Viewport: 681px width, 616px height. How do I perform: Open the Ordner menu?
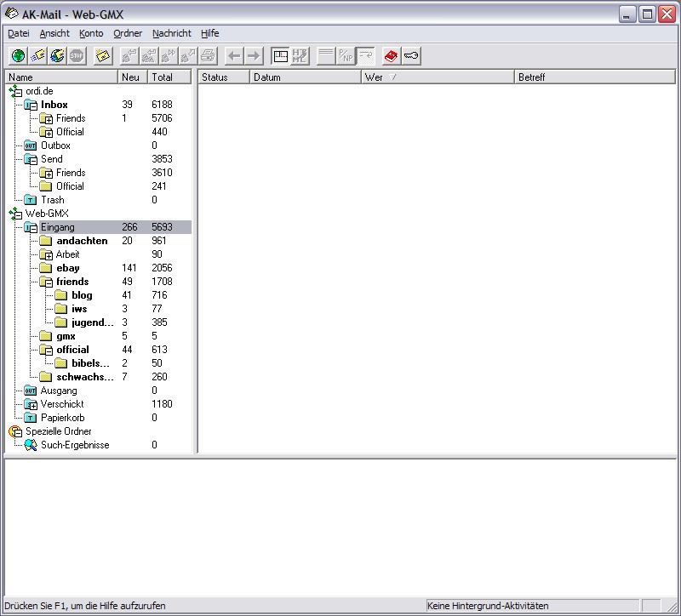(x=128, y=33)
